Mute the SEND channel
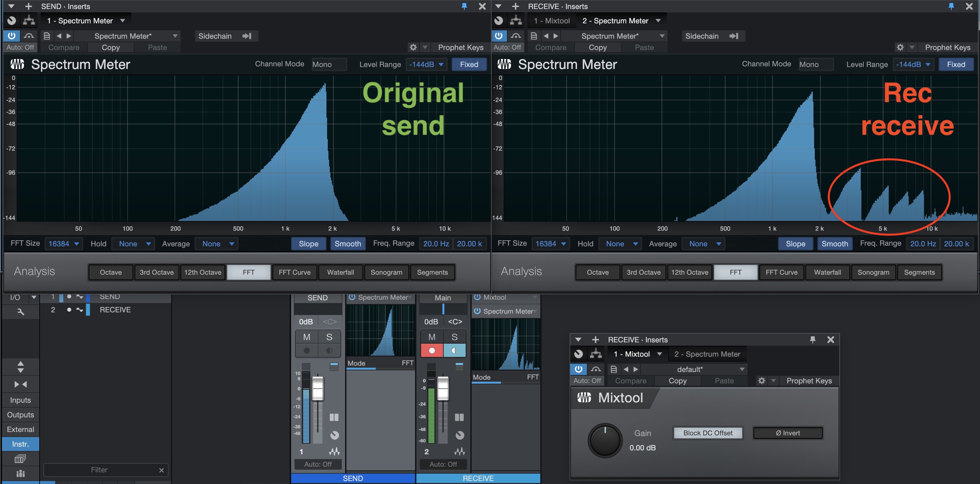Image resolution: width=980 pixels, height=484 pixels. click(307, 337)
